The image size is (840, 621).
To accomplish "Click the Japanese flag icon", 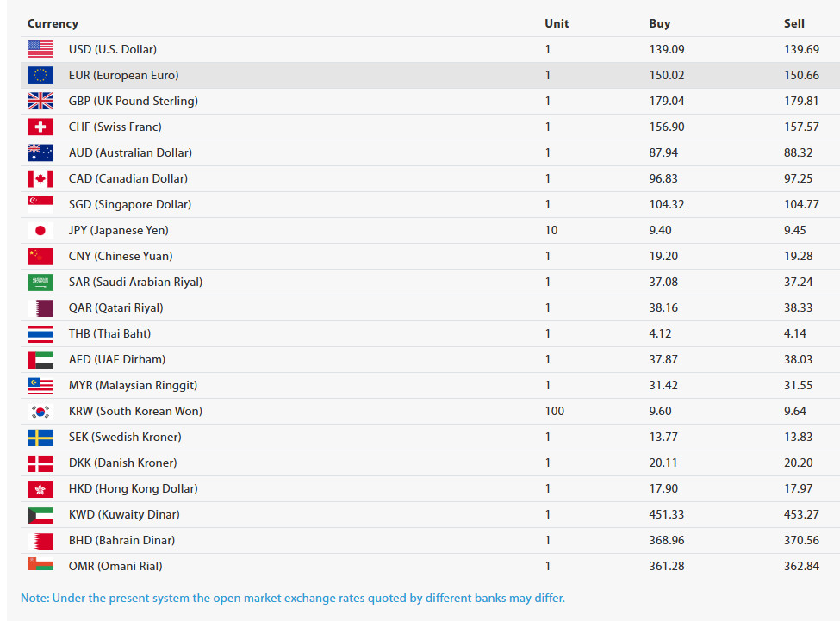I will click(x=40, y=230).
